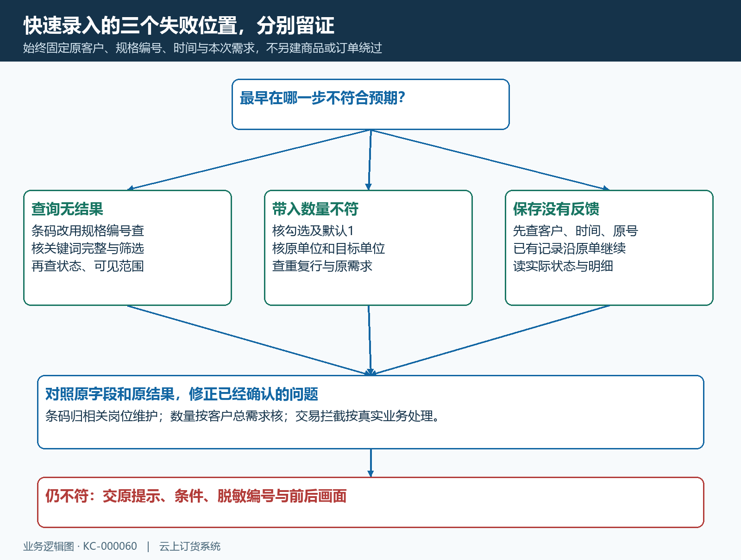Click the line 核原单位和目标单位
This screenshot has height=560, width=741.
click(328, 248)
